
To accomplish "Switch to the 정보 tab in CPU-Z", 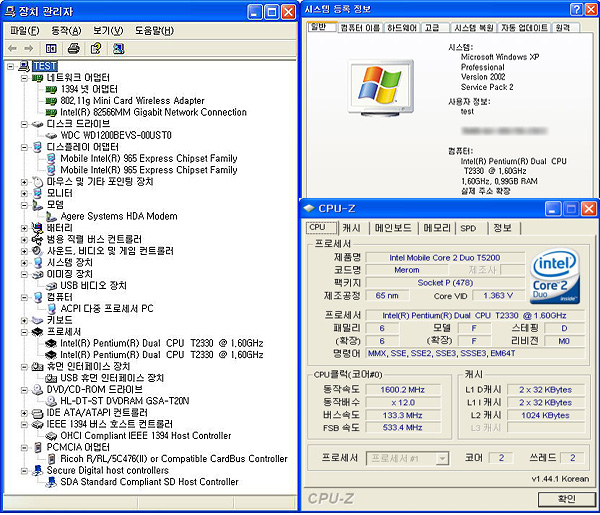I will (502, 228).
